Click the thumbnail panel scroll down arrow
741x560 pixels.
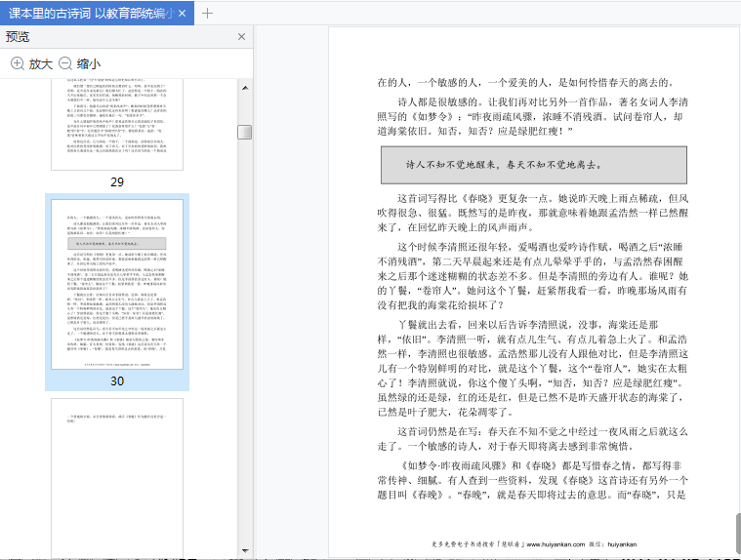(245, 550)
